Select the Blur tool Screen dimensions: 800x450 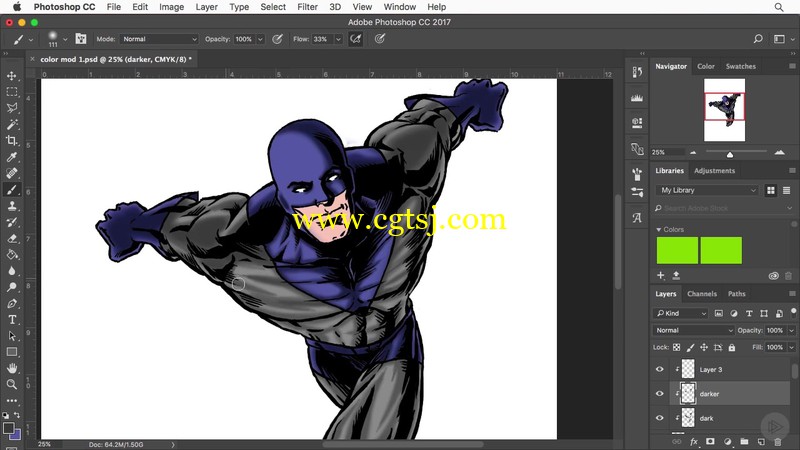tap(11, 271)
